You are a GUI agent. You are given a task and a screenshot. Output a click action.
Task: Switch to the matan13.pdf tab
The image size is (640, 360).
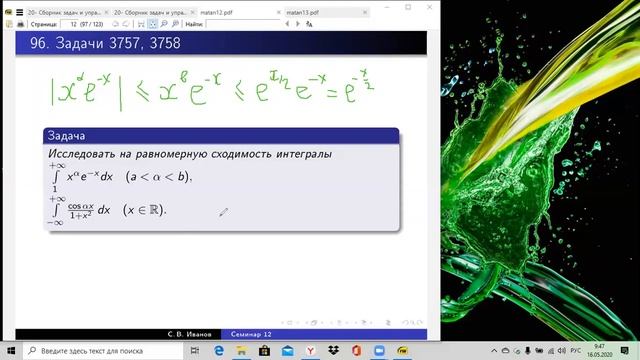[x=302, y=13]
